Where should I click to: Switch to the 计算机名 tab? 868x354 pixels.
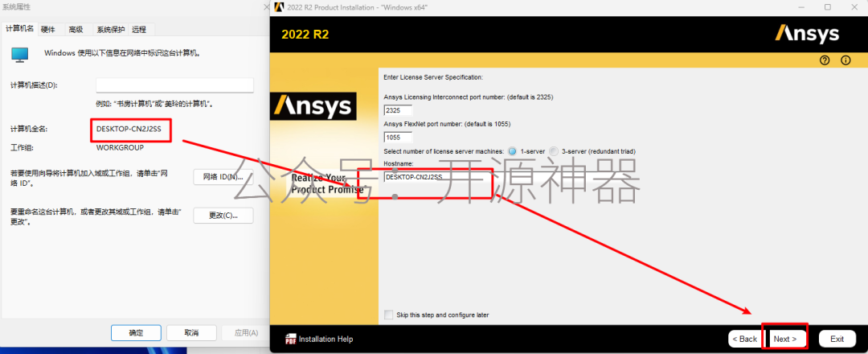tap(19, 29)
